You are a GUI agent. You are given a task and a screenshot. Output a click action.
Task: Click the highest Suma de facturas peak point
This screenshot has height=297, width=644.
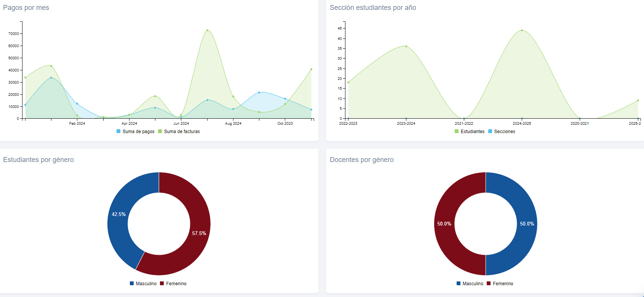pos(207,30)
